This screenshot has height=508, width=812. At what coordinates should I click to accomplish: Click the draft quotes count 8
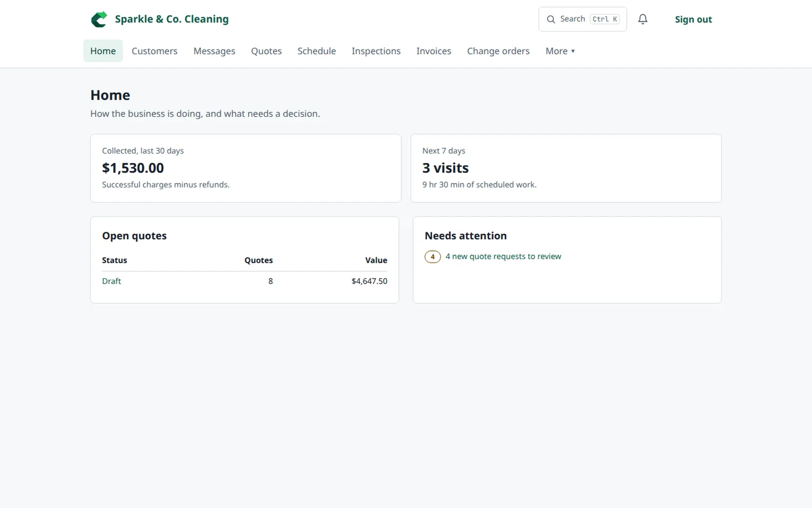pos(270,281)
